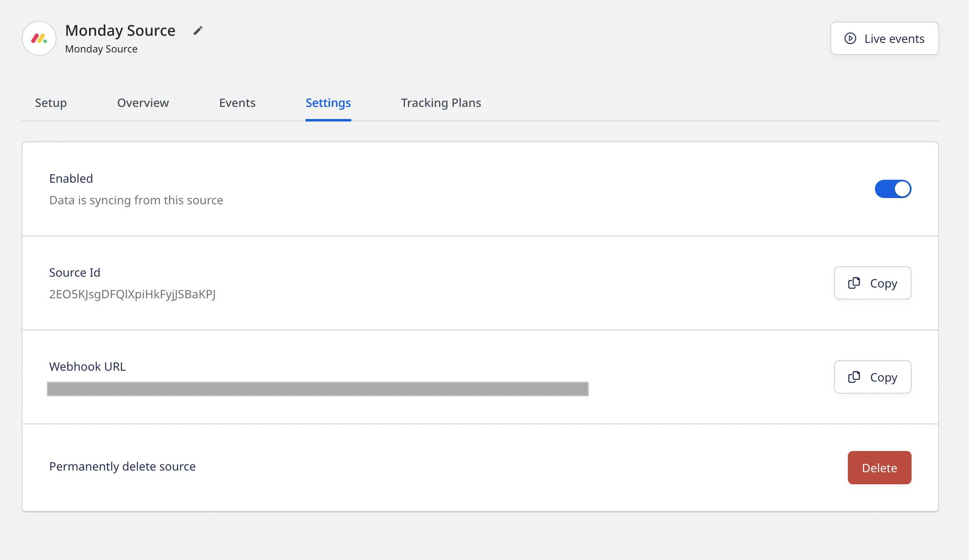Click the Monday Source logo icon
The width and height of the screenshot is (969, 560).
[x=40, y=38]
